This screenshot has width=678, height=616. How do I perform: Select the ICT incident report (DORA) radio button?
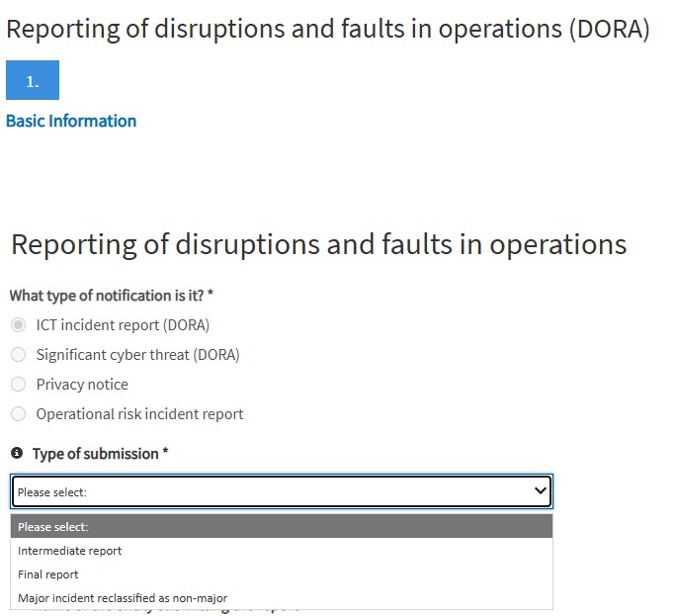point(18,325)
